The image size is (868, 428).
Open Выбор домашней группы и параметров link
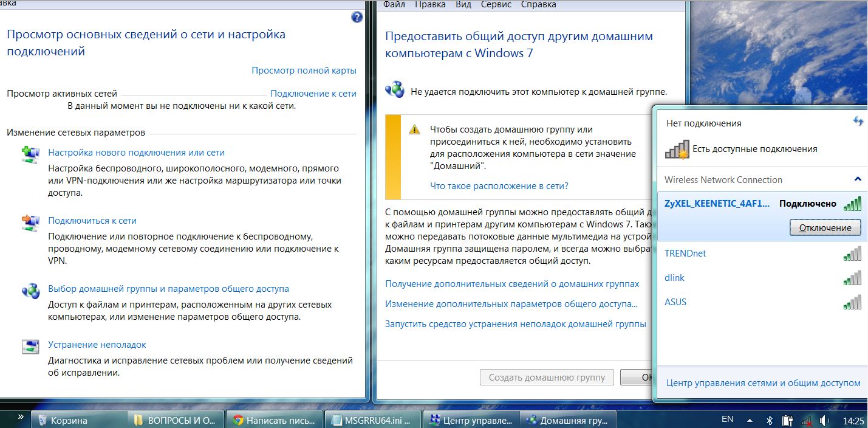168,289
